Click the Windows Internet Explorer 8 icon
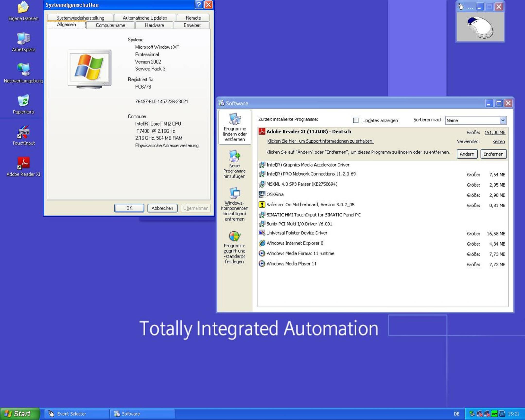 [262, 243]
